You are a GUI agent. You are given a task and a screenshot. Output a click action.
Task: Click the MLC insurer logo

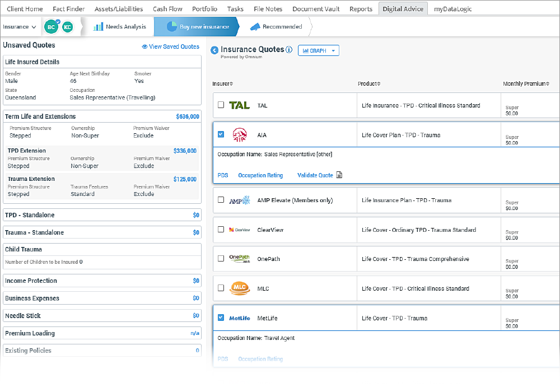240,288
